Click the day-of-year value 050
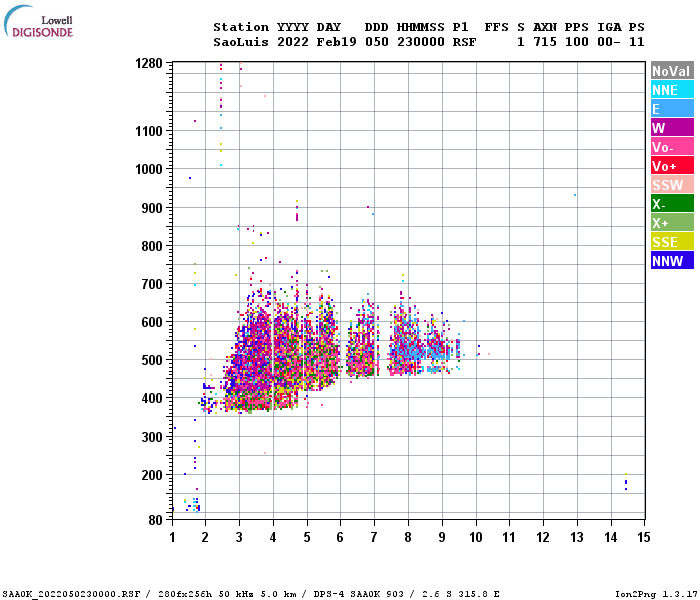The height and width of the screenshot is (600, 700). pyautogui.click(x=376, y=42)
